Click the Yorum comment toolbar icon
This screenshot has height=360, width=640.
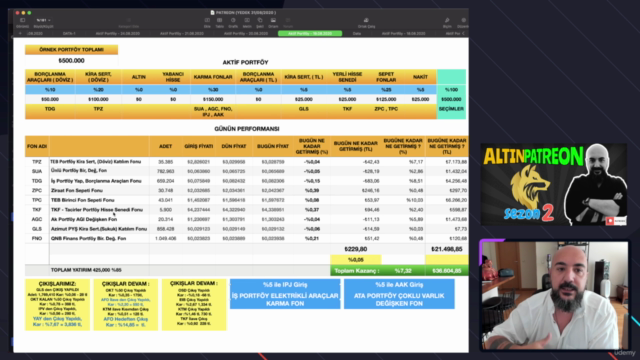[288, 20]
